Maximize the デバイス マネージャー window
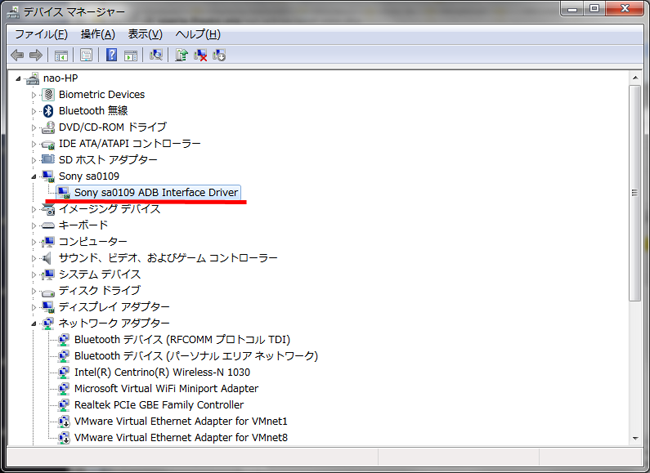 click(594, 8)
